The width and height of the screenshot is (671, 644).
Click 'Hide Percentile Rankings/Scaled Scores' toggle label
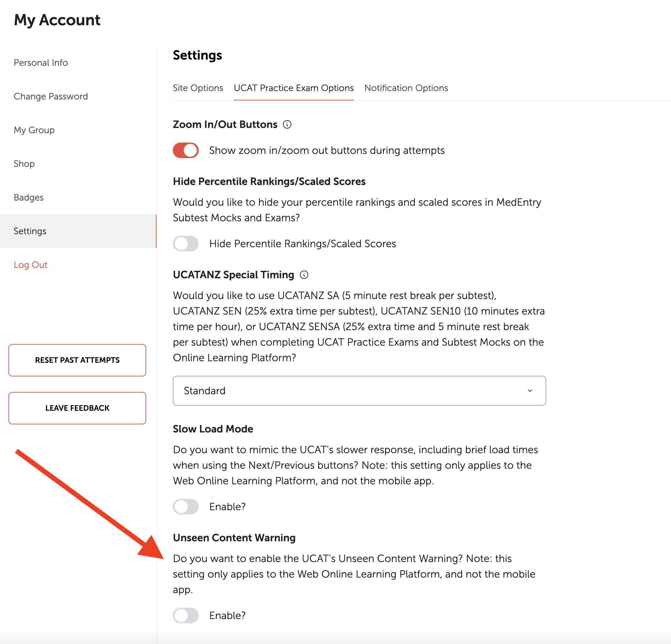tap(303, 244)
